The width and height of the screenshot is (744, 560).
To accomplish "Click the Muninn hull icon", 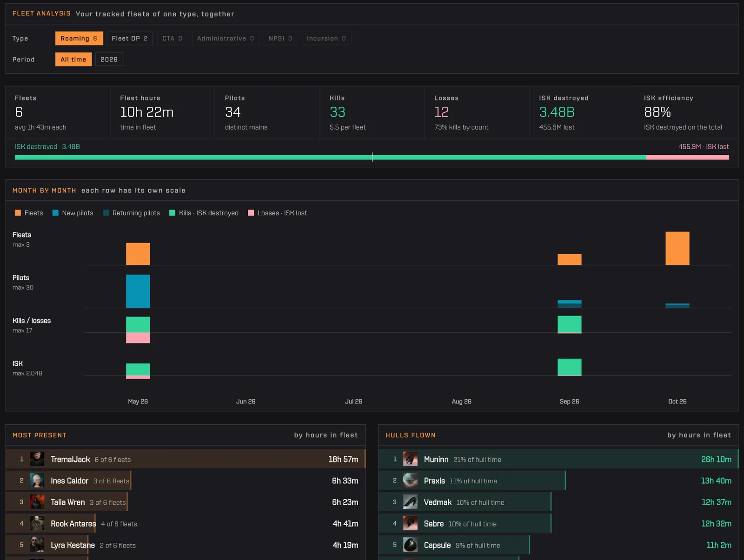I will (x=410, y=459).
